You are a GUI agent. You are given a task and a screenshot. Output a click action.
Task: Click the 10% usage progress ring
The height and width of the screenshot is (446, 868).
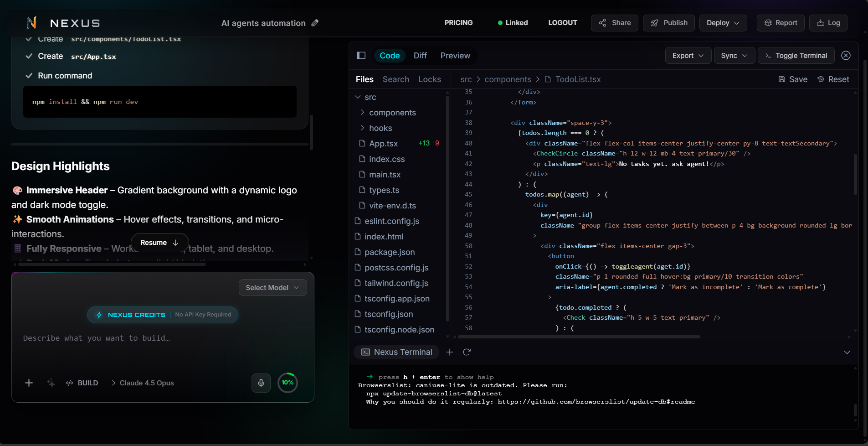[x=288, y=383]
